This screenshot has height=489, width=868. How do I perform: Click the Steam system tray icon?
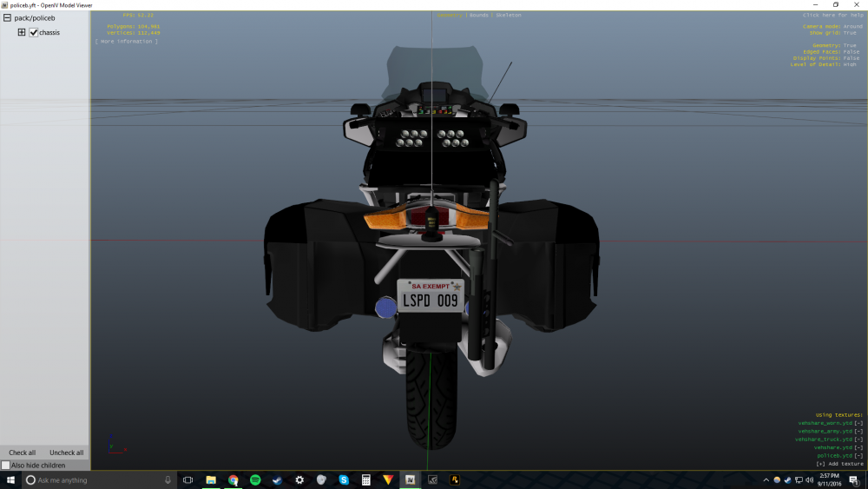(x=788, y=480)
